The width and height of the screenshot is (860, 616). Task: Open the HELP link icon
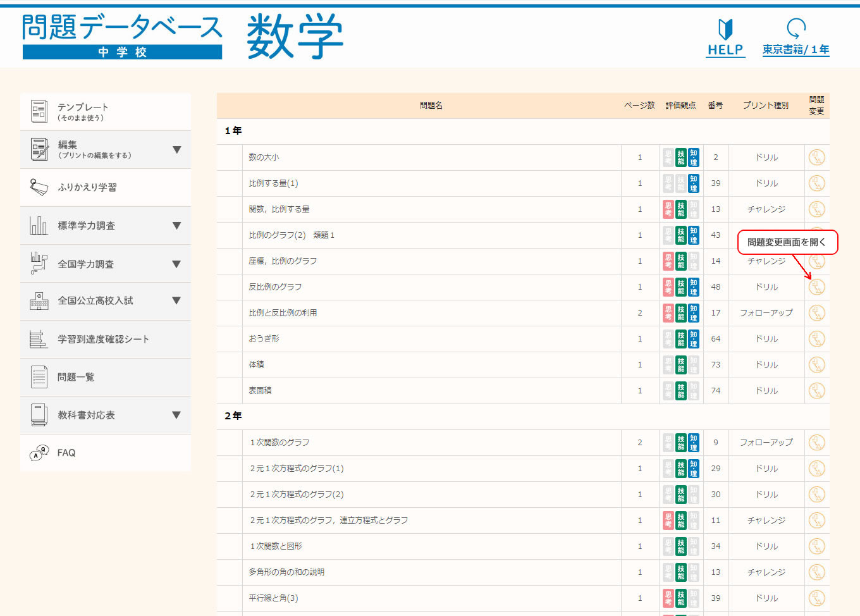725,29
